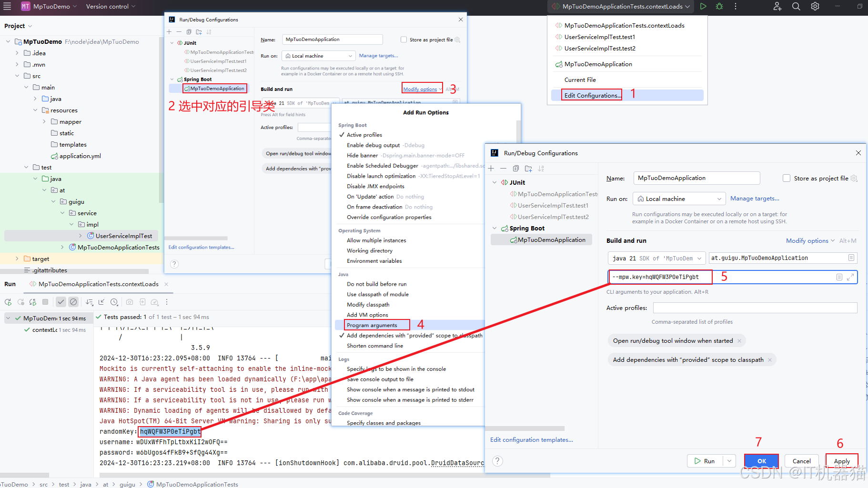The width and height of the screenshot is (868, 488).
Task: Expand the mapper folder in project tree
Action: point(44,121)
